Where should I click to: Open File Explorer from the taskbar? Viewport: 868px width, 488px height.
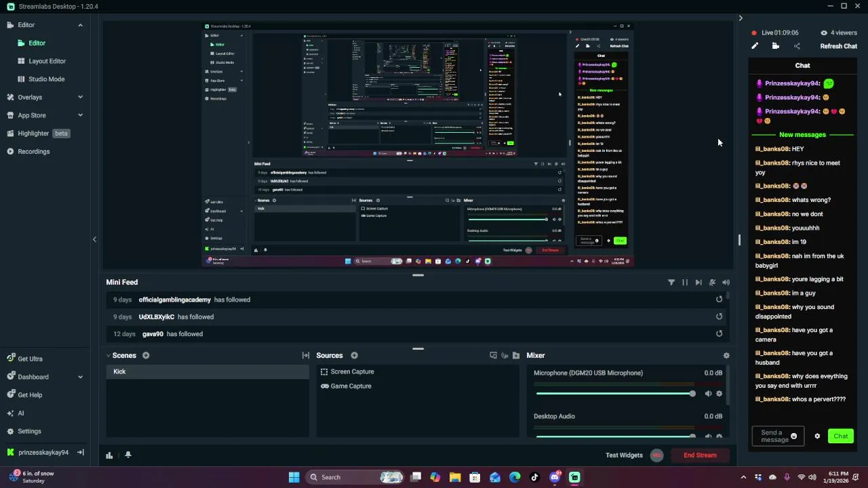455,477
